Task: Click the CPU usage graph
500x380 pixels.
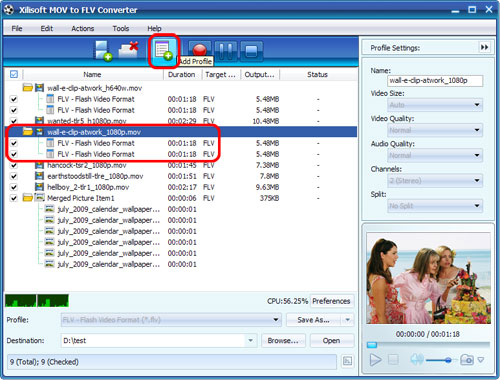Action: 37,300
